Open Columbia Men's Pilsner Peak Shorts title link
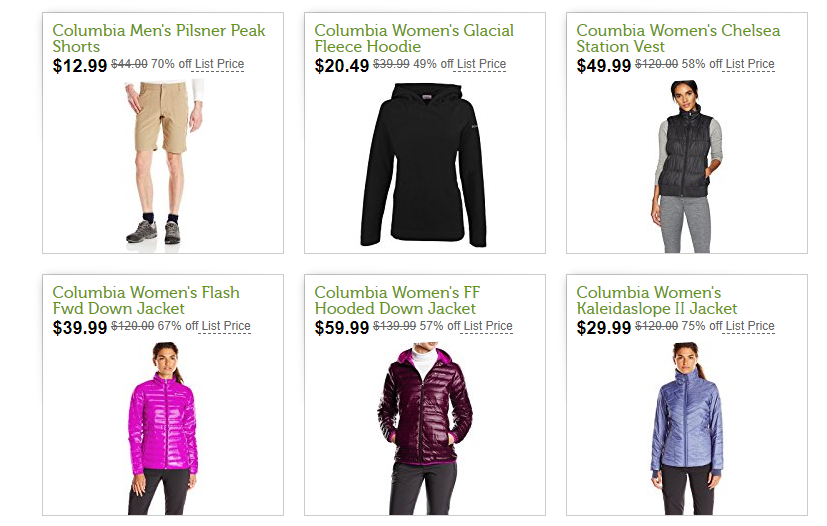This screenshot has width=827, height=526. (x=159, y=38)
